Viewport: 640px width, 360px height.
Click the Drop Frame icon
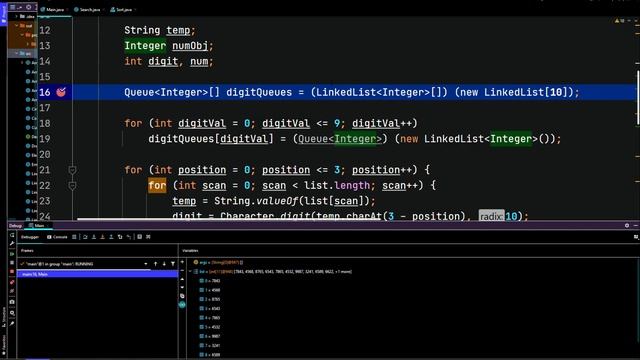tap(120, 237)
